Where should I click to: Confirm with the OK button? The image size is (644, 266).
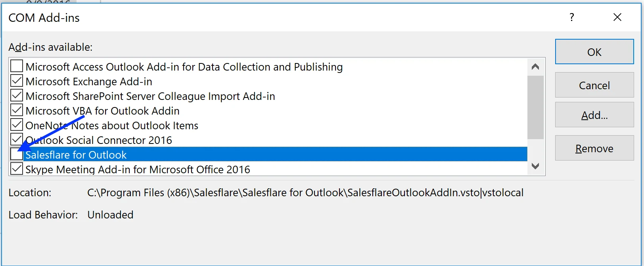(594, 52)
